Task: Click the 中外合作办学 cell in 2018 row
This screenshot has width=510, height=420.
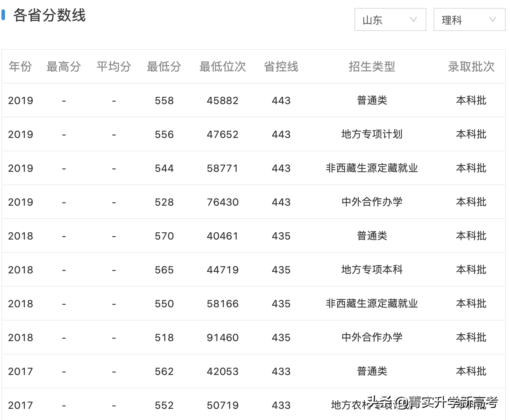Action: tap(372, 338)
